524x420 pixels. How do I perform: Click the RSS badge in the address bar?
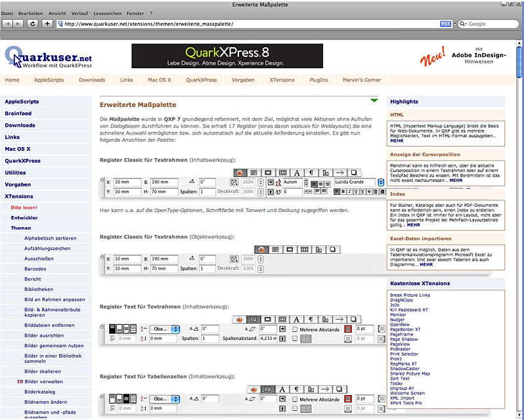coord(445,24)
